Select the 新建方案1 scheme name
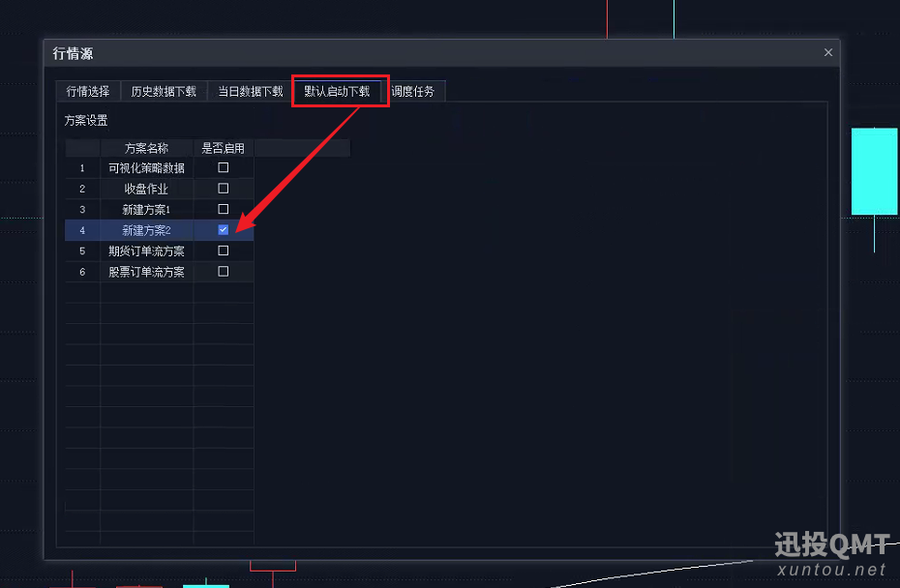 point(146,210)
